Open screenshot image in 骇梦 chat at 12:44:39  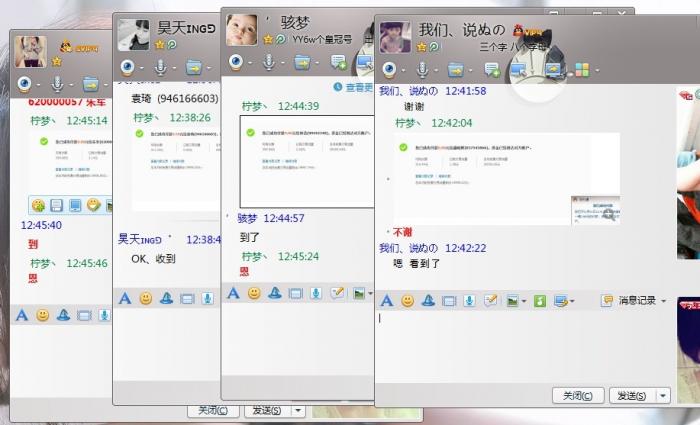coord(307,162)
